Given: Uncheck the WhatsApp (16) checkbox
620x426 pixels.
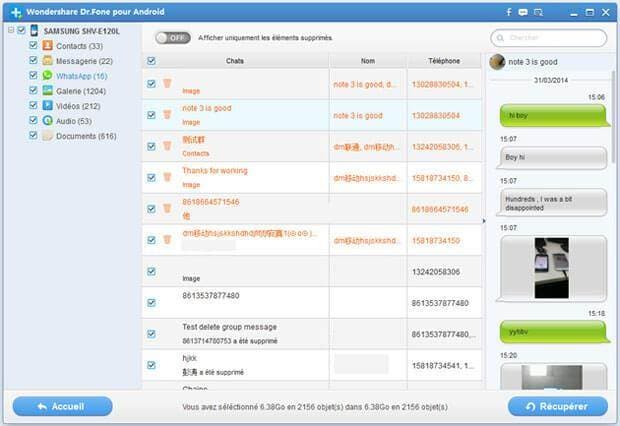Looking at the screenshot, I should (x=33, y=75).
